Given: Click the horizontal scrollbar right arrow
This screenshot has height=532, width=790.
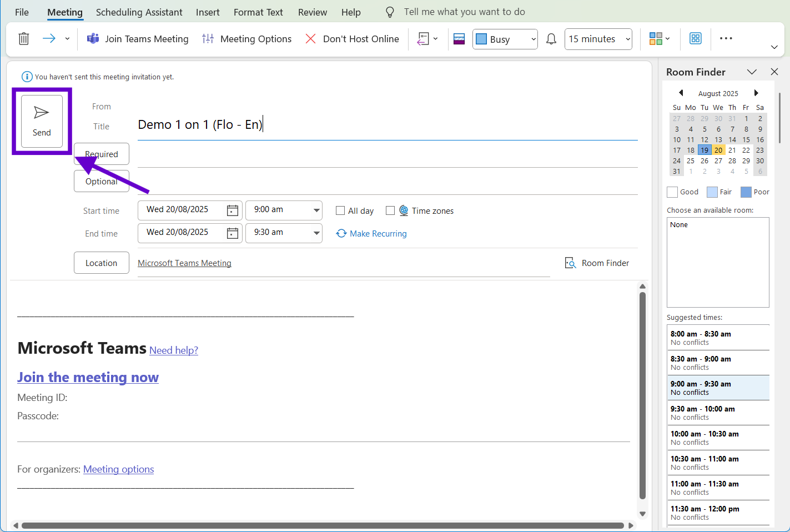Looking at the screenshot, I should pos(631,525).
